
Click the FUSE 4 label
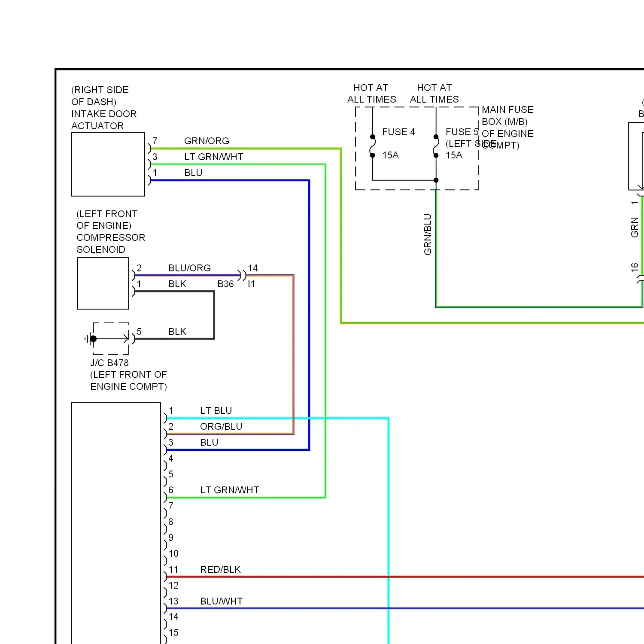[x=398, y=132]
